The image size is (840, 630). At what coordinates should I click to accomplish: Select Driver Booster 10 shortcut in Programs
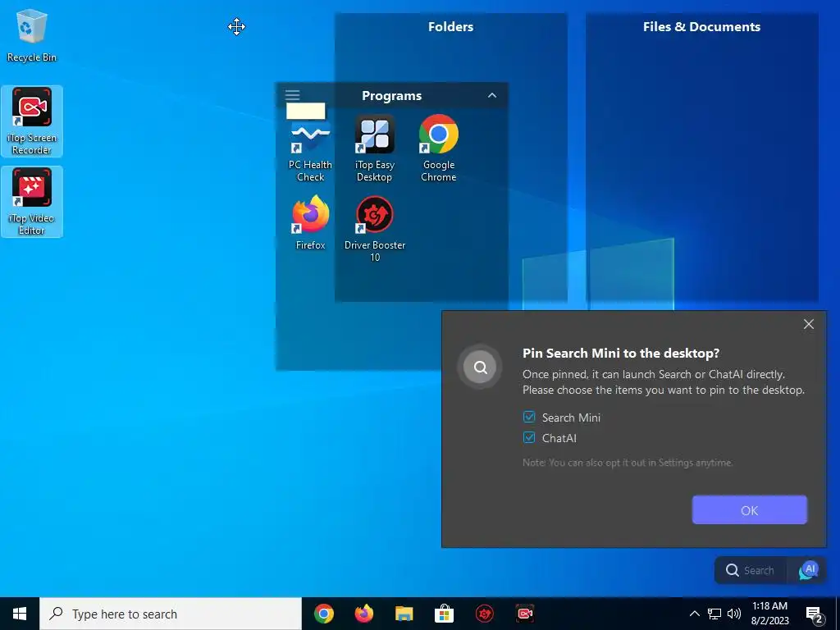374,229
